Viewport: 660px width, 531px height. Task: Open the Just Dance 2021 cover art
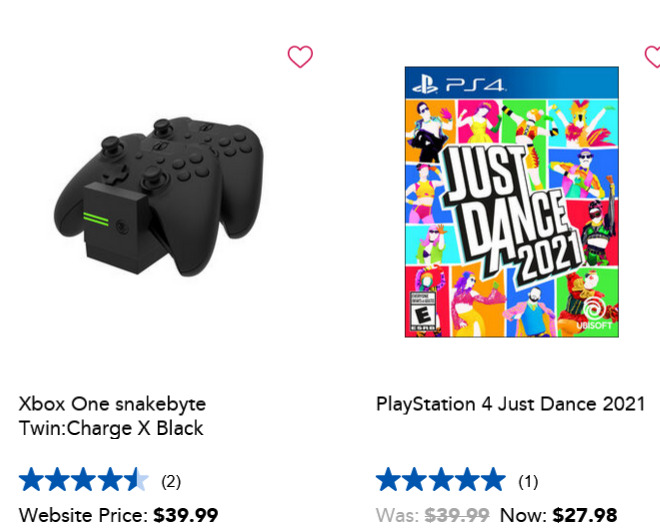(511, 202)
